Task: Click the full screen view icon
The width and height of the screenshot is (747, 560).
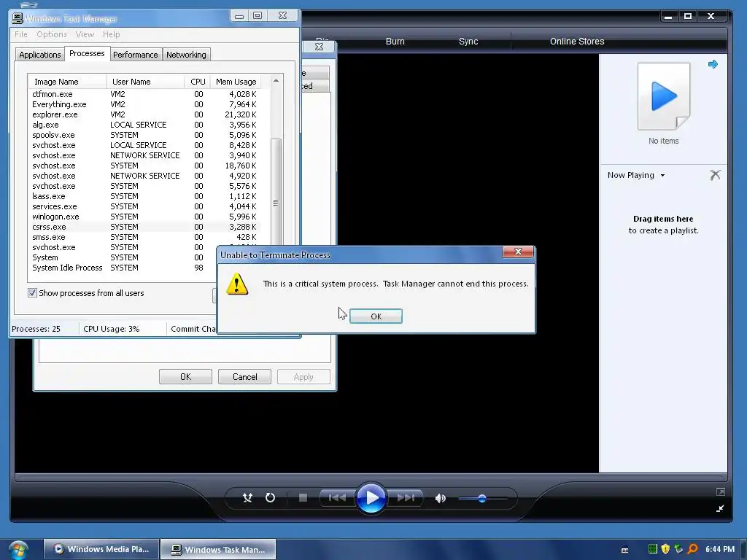Action: [720, 492]
